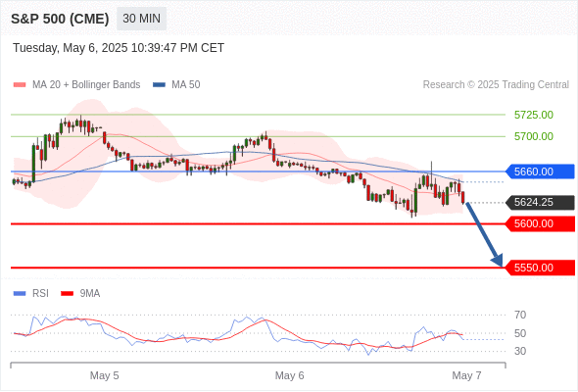Click the MA 20 + Bollinger Bands legend label

(x=86, y=85)
